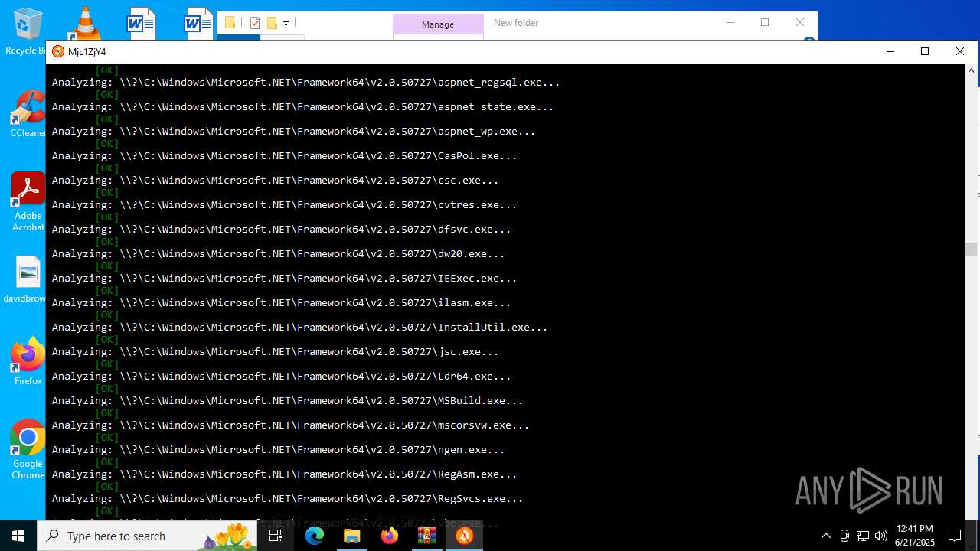Click the aspnet_wp.exe analyzing line
980x551 pixels.
(x=293, y=131)
